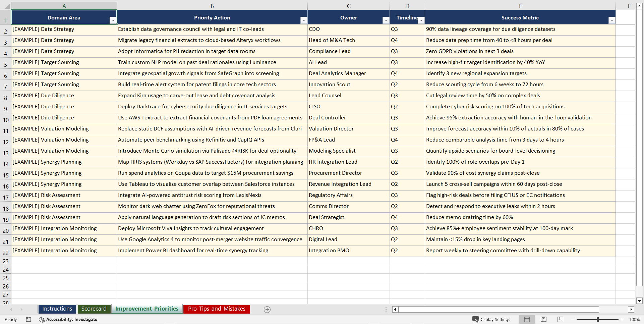
Task: Click Zoom Out minus icon
Action: point(573,319)
